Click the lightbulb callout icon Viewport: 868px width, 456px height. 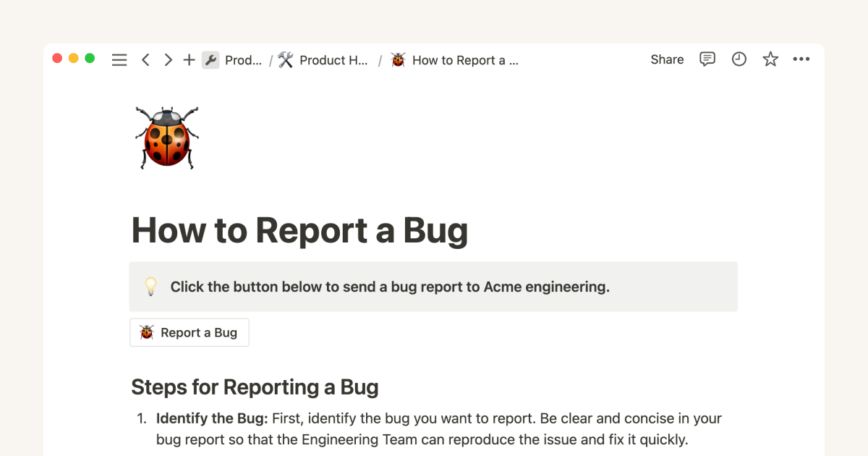[150, 287]
